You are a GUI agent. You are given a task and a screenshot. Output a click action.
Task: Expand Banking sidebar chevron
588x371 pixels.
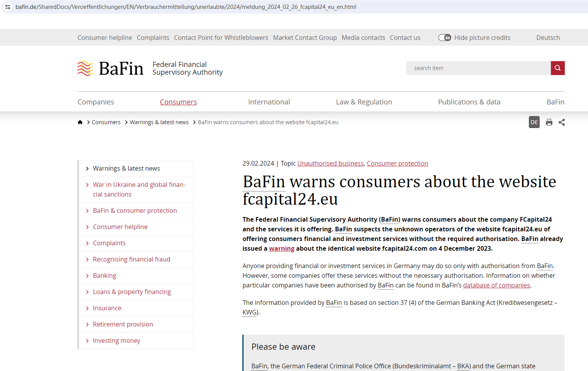tap(87, 276)
